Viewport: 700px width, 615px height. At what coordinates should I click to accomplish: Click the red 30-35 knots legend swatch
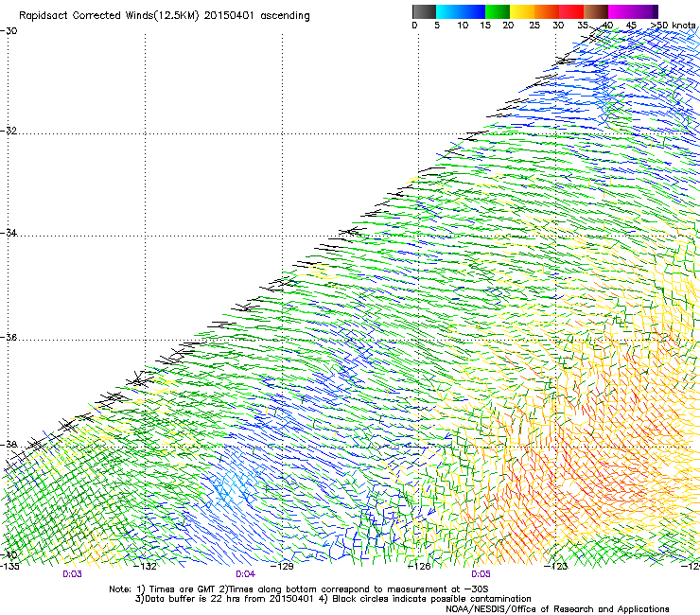coord(571,11)
